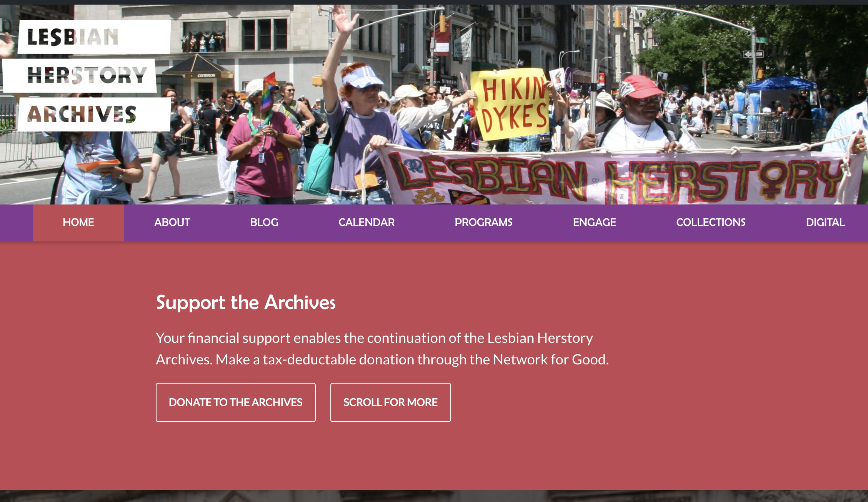The width and height of the screenshot is (868, 502).
Task: Click the ARCHIVES logo block
Action: point(94,114)
